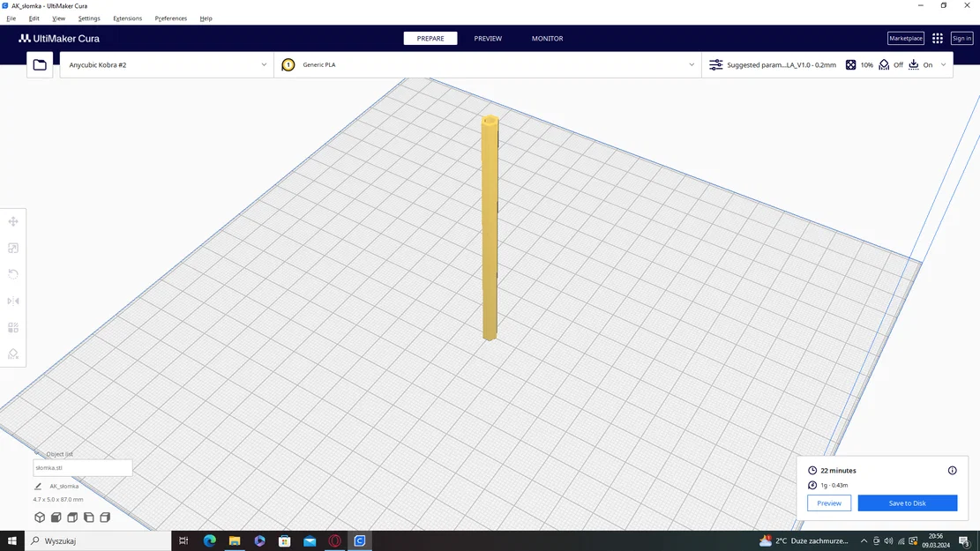The height and width of the screenshot is (551, 980).
Task: Select the Per Model Settings tool
Action: point(13,327)
